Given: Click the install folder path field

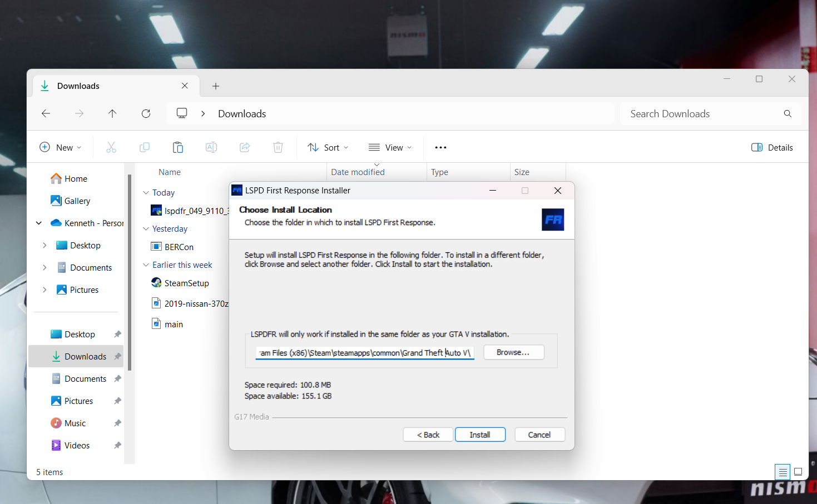Looking at the screenshot, I should (364, 353).
